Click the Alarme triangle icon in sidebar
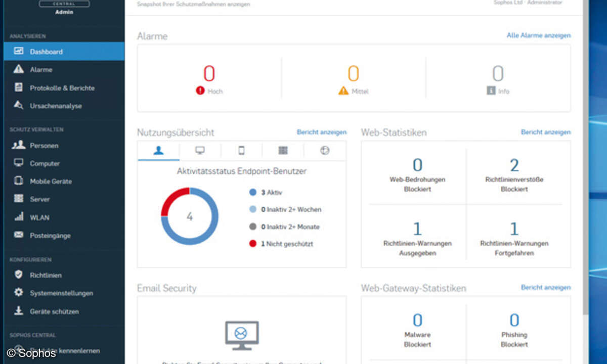 click(19, 69)
